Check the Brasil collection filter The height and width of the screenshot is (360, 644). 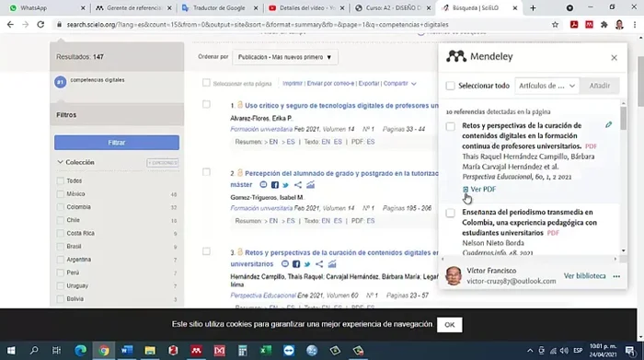[61, 247]
